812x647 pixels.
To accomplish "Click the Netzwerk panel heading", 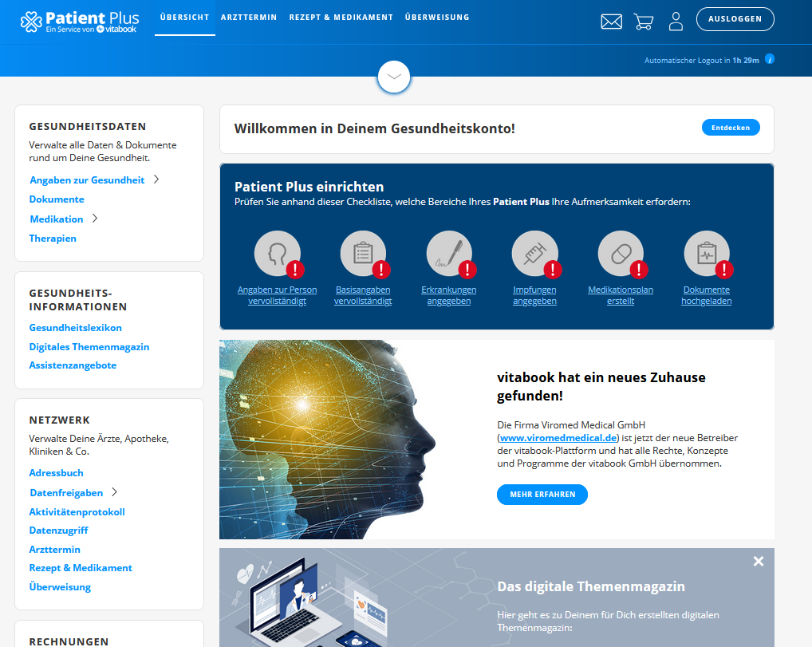I will point(60,420).
